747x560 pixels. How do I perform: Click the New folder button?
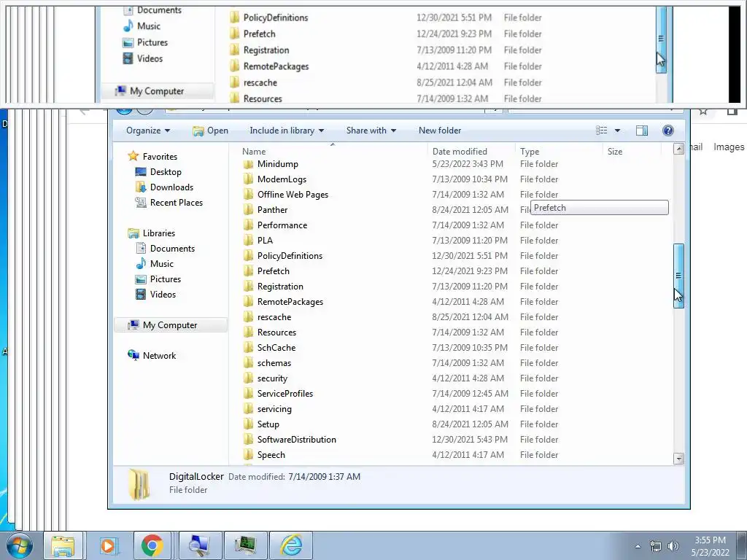440,131
